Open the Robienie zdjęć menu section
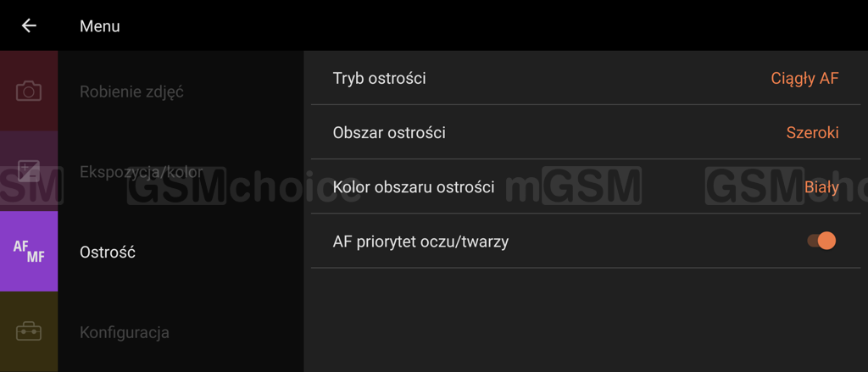 pyautogui.click(x=131, y=92)
